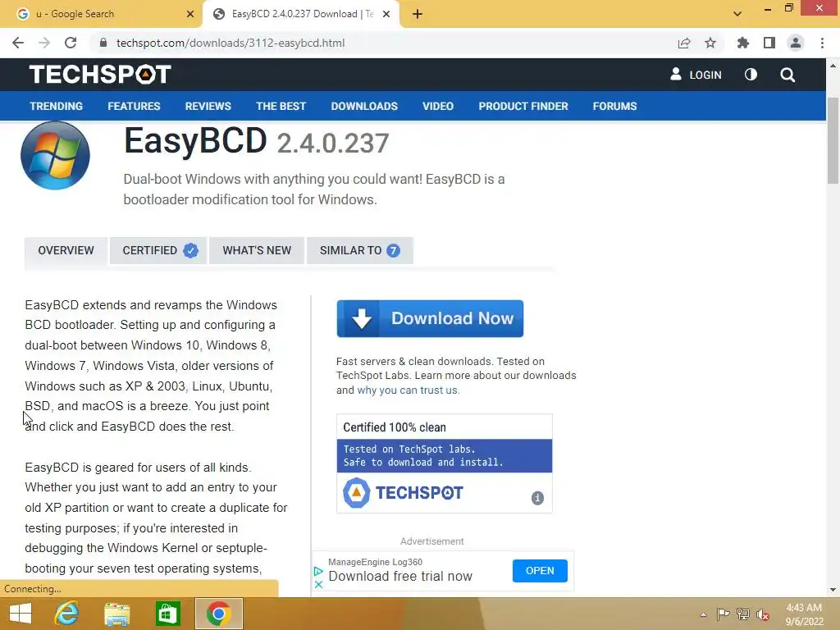
Task: Click the certified blue checkmark badge
Action: 190,250
